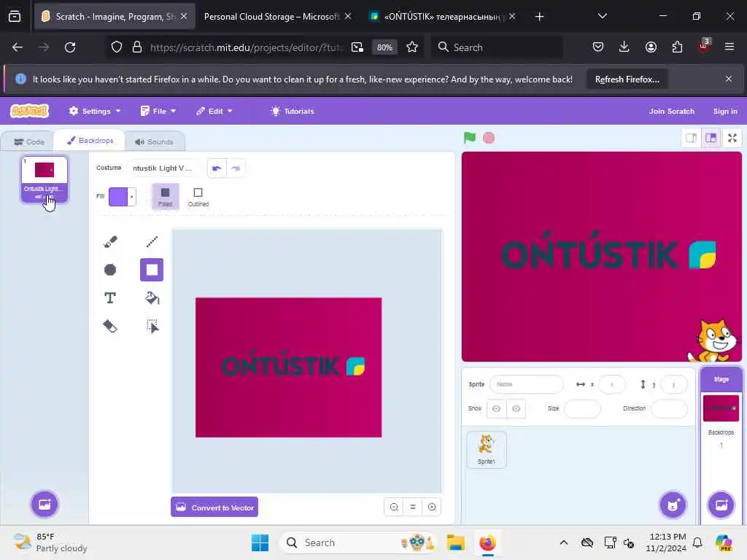
Task: Stop the project with red button
Action: (489, 138)
